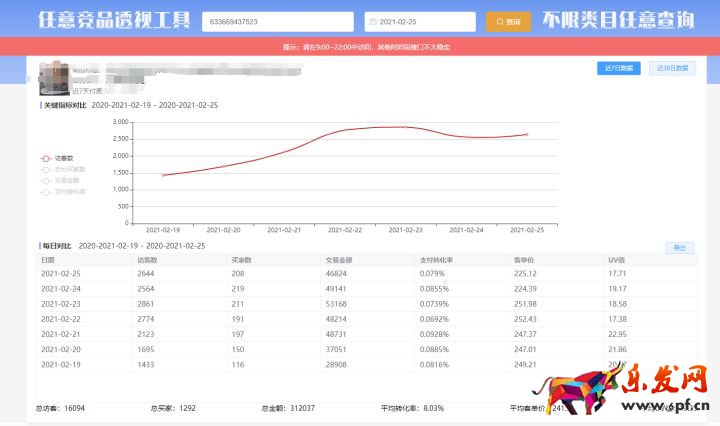Viewport: 720px width, 426px height.
Task: Click the chart end point at 2021-02-25
Action: (x=527, y=134)
